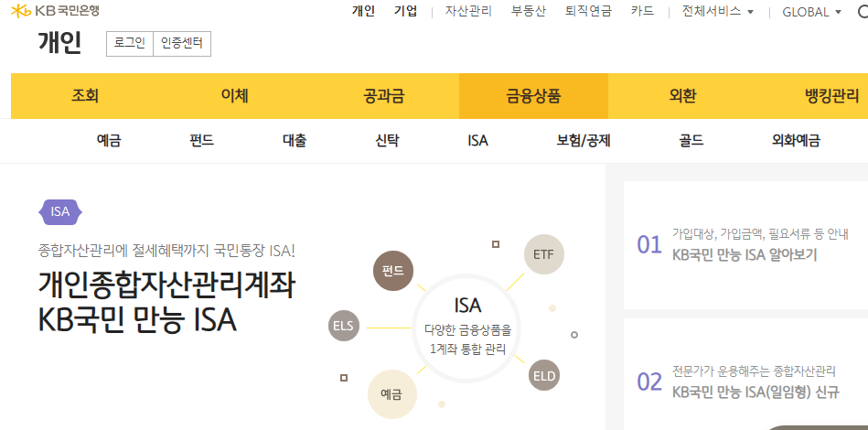The image size is (868, 430).
Task: Go to 이체 in main menu
Action: click(234, 96)
